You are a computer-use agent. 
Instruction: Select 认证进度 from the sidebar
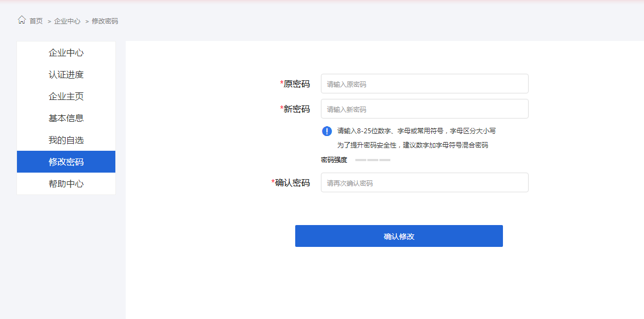pyautogui.click(x=66, y=75)
